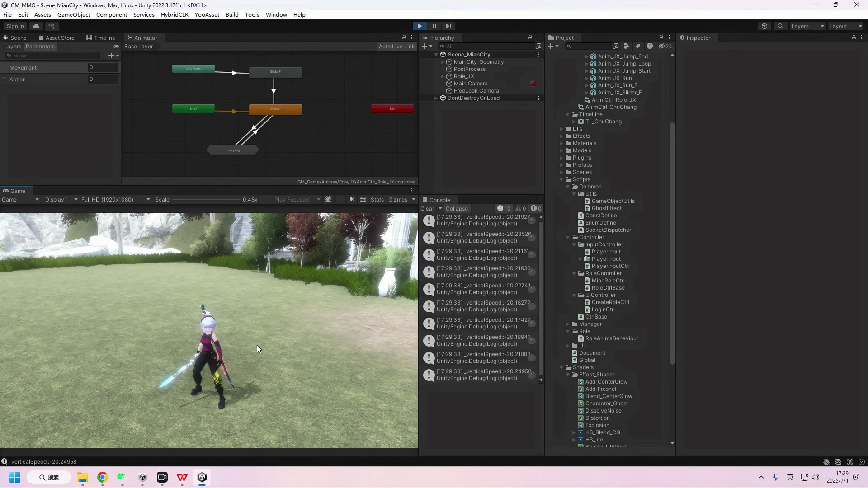This screenshot has width=868, height=488.
Task: Click the Auto Live Link button
Action: (x=396, y=46)
